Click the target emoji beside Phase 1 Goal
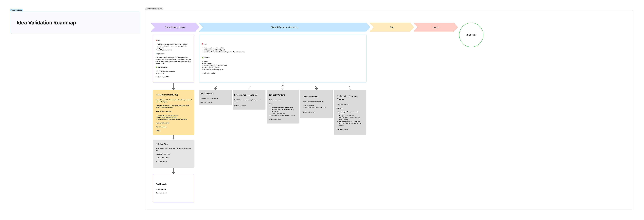This screenshot has width=644, height=220. [x=156, y=40]
